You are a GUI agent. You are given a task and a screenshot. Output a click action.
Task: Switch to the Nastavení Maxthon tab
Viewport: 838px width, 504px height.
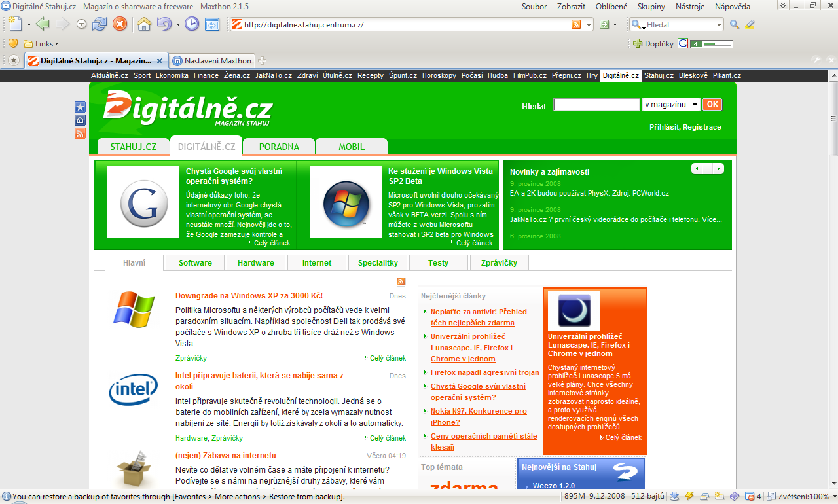point(212,60)
